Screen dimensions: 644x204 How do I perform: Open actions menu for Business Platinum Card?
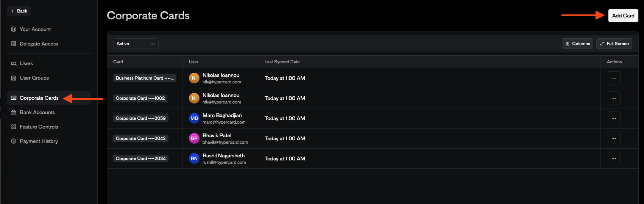coord(613,78)
